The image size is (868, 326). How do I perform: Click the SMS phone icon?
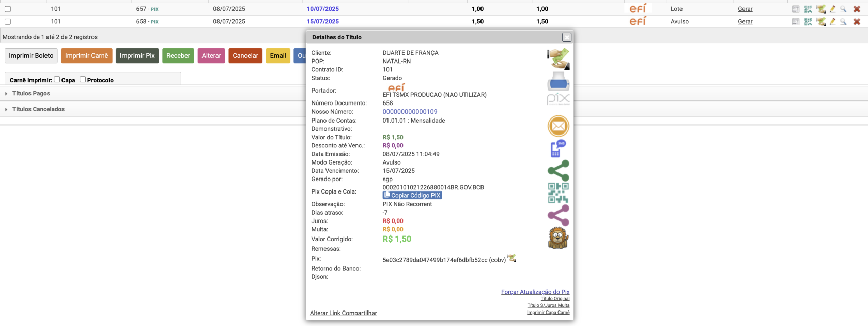(558, 149)
